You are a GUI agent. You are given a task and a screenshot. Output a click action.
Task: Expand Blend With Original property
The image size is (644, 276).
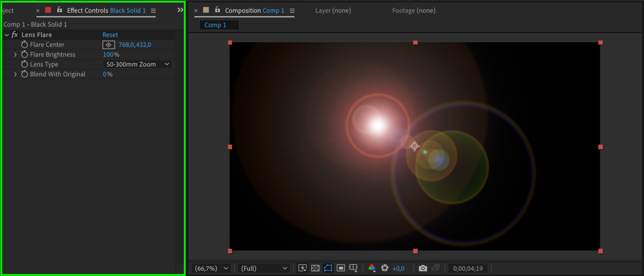(15, 74)
